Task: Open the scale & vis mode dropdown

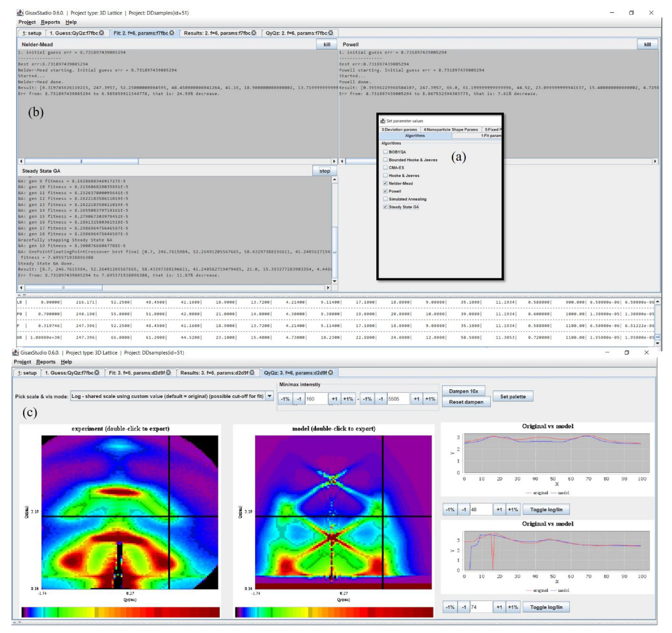Action: [x=270, y=396]
